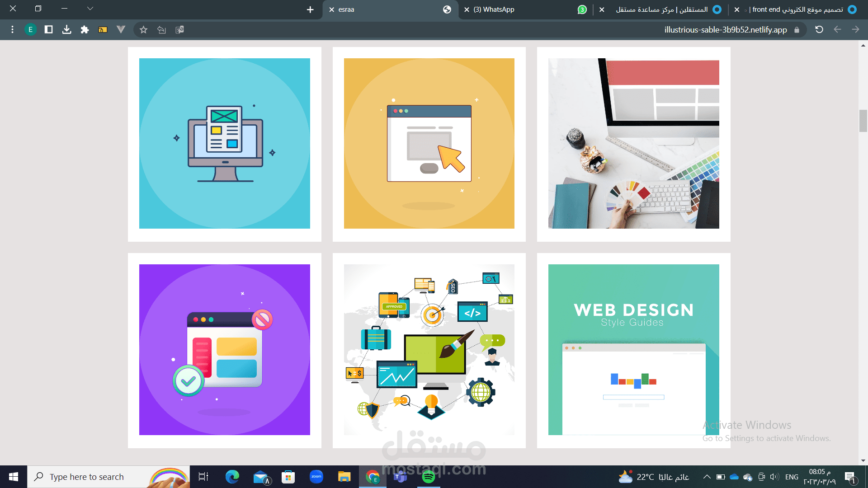Open Microsoft Teams from the taskbar
The width and height of the screenshot is (868, 488).
(401, 477)
